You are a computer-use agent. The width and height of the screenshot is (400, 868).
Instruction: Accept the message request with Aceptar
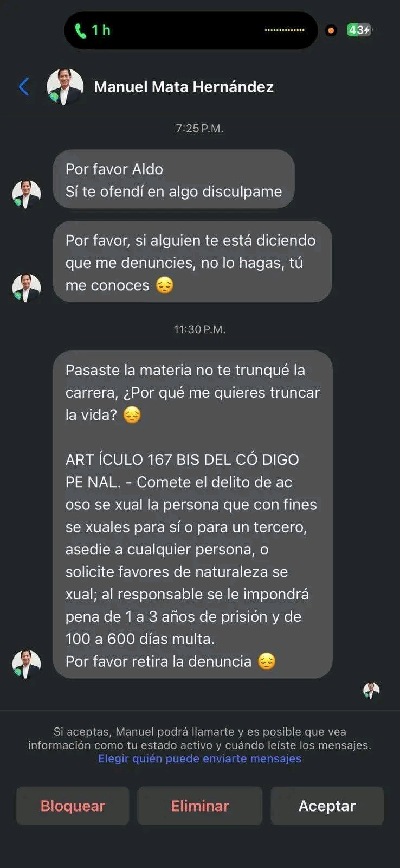click(327, 806)
